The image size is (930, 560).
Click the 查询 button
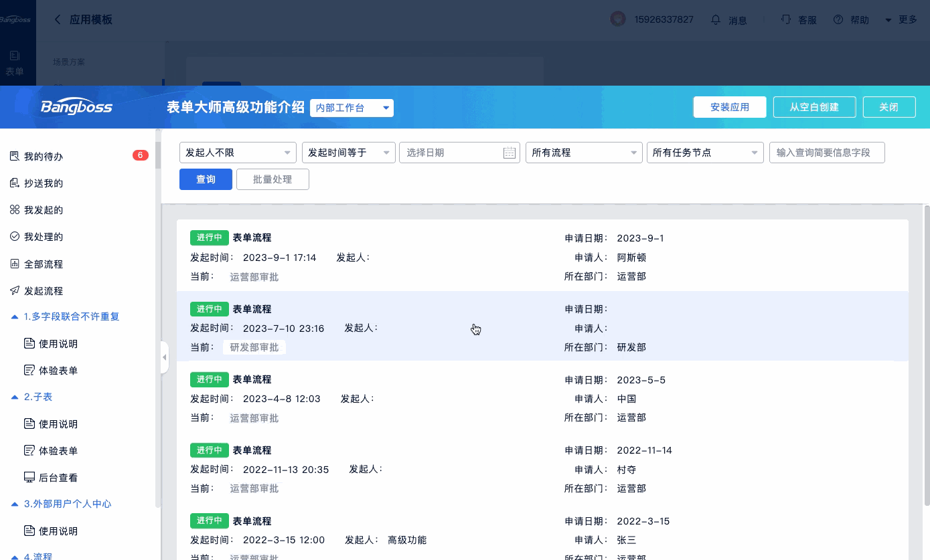pyautogui.click(x=206, y=179)
